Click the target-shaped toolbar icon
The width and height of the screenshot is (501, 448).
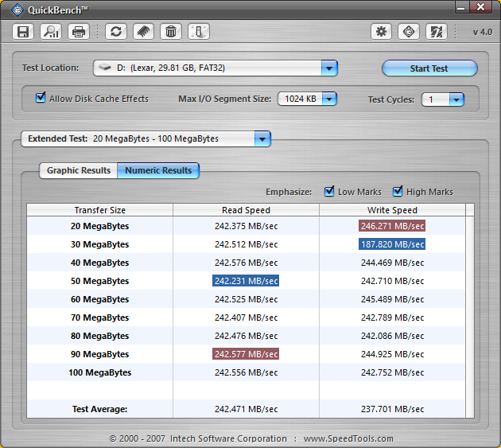tap(409, 32)
